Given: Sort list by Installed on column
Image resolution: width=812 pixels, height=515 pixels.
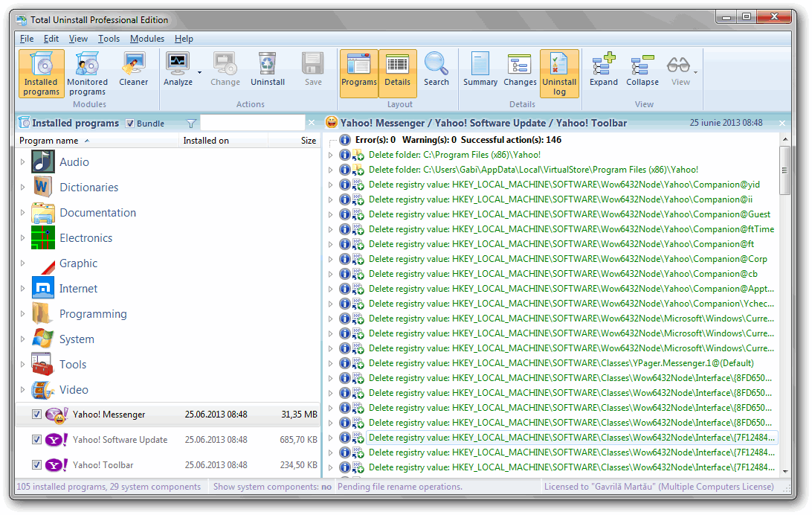Looking at the screenshot, I should pyautogui.click(x=206, y=141).
